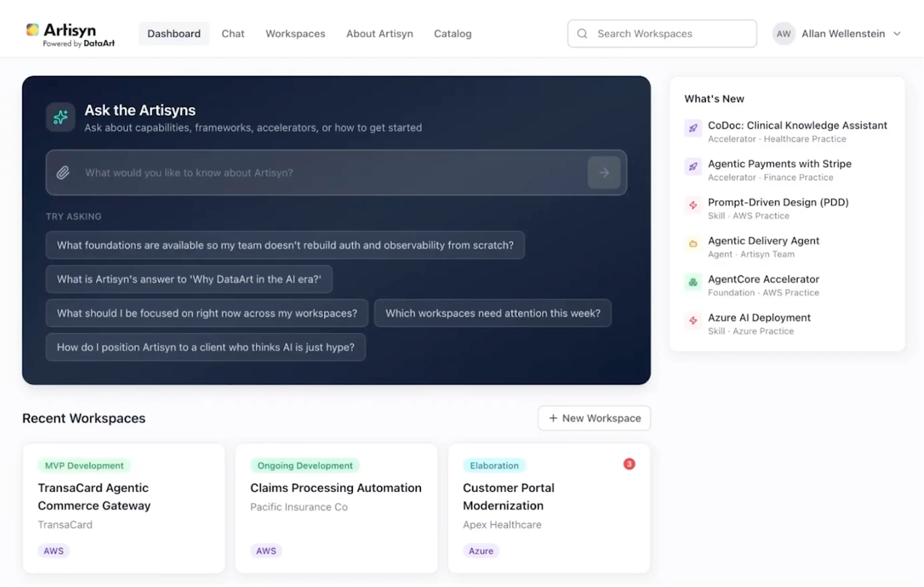
Task: Open the Claims Processing Automation workspace card
Action: [336, 508]
